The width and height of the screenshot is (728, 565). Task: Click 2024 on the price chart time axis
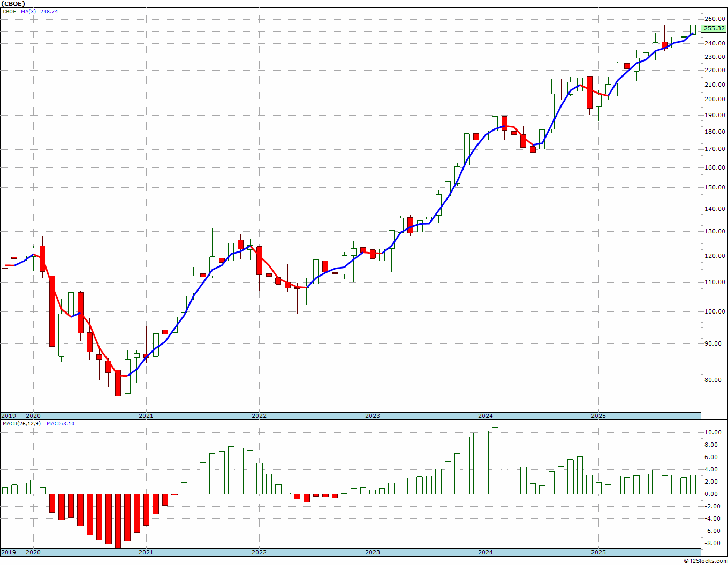[x=486, y=416]
